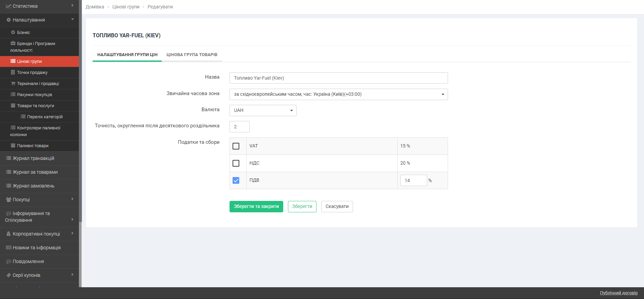This screenshot has width=644, height=299.
Task: Click the lock icon beside Корпоративні покупці
Action: click(9, 234)
